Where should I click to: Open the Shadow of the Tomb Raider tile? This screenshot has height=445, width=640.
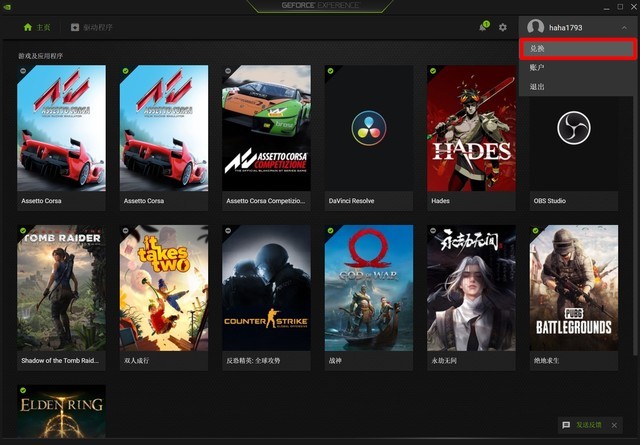(x=61, y=288)
